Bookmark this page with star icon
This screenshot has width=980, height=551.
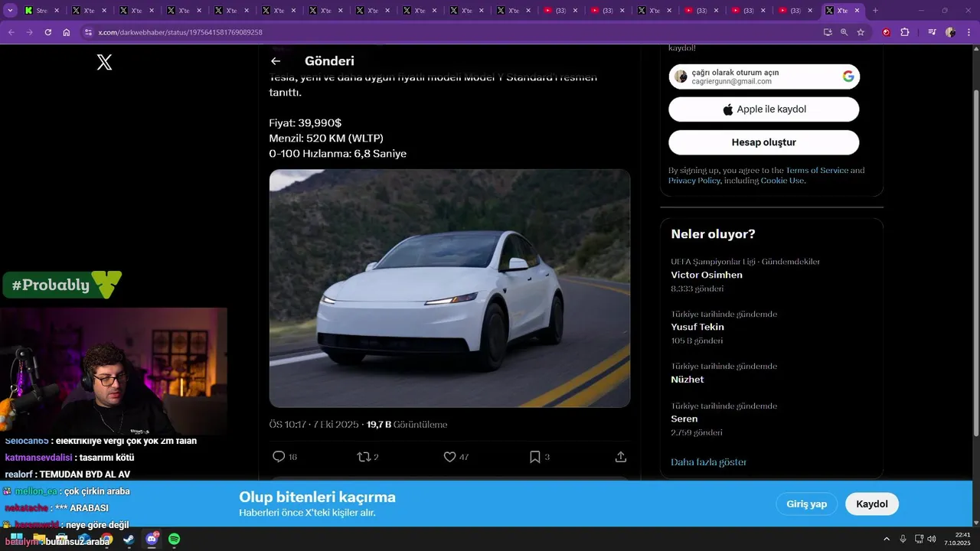coord(861,32)
